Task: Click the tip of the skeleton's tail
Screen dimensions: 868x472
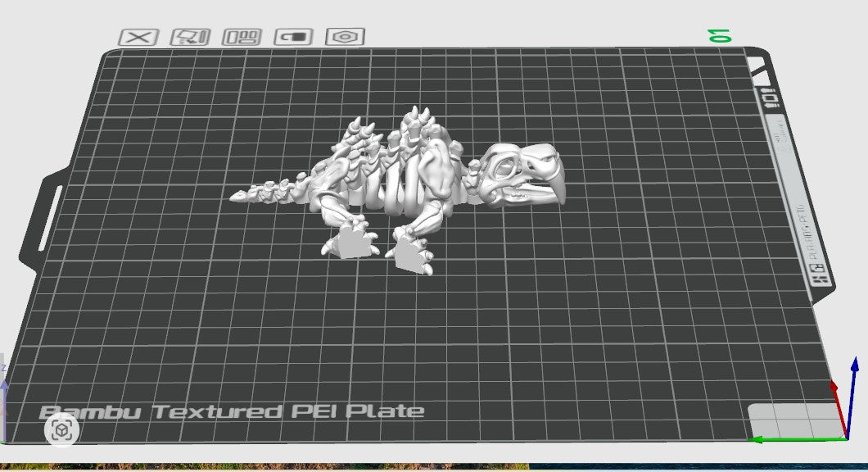Action: point(237,196)
